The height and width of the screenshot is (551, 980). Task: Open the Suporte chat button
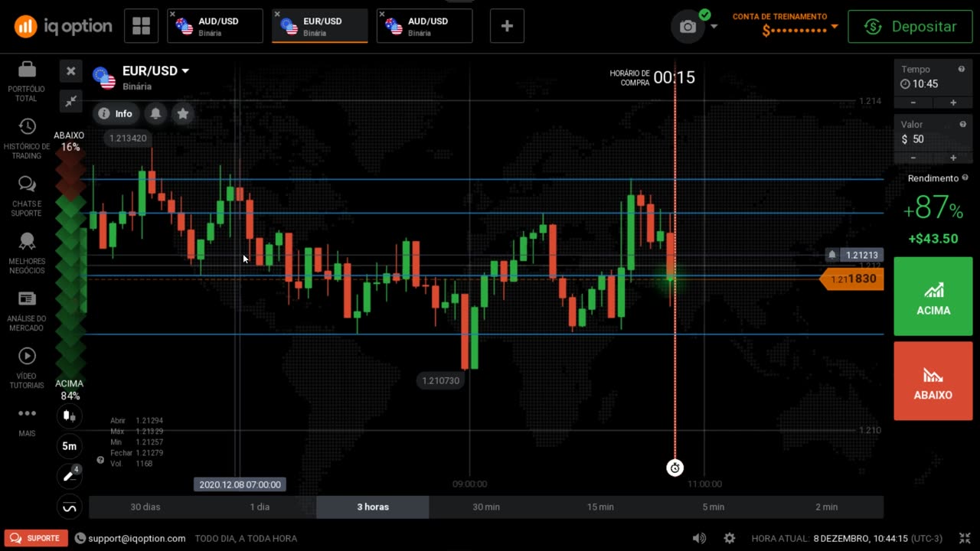pos(36,538)
